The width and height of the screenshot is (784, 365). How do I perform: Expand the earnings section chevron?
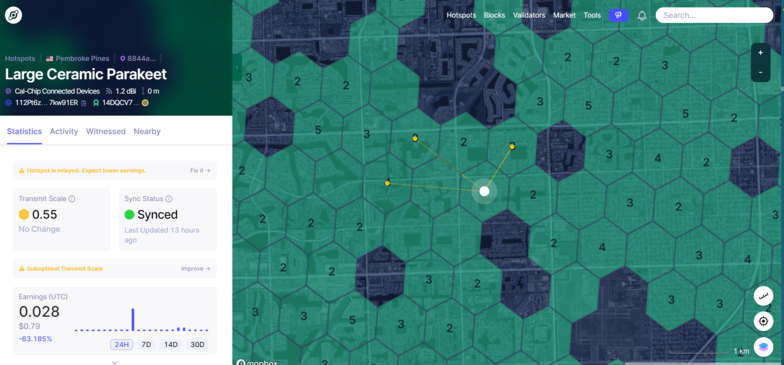point(114,362)
